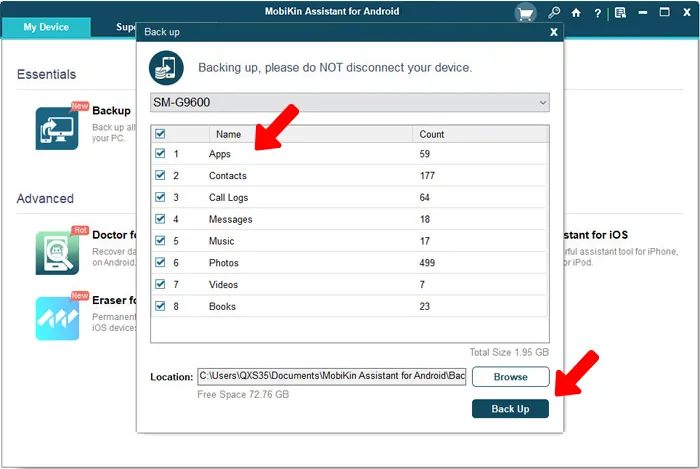
Task: Uncheck the Music checkbox
Action: pos(160,241)
